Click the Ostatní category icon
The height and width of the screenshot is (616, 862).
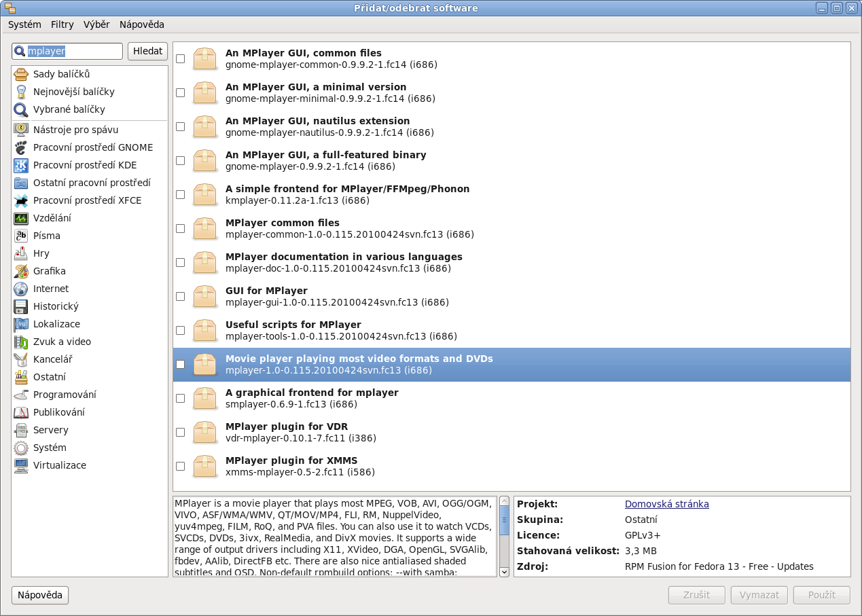[21, 377]
